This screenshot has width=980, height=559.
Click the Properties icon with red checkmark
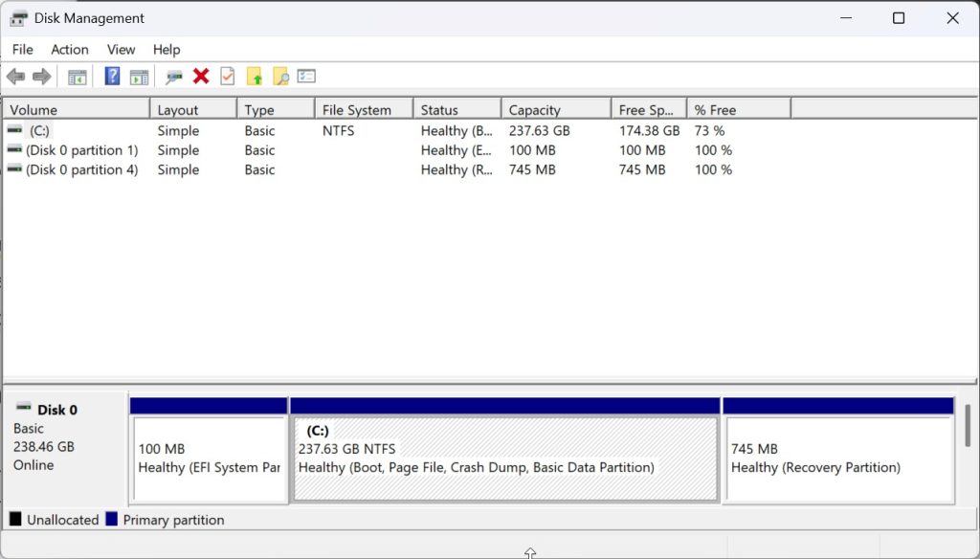228,77
